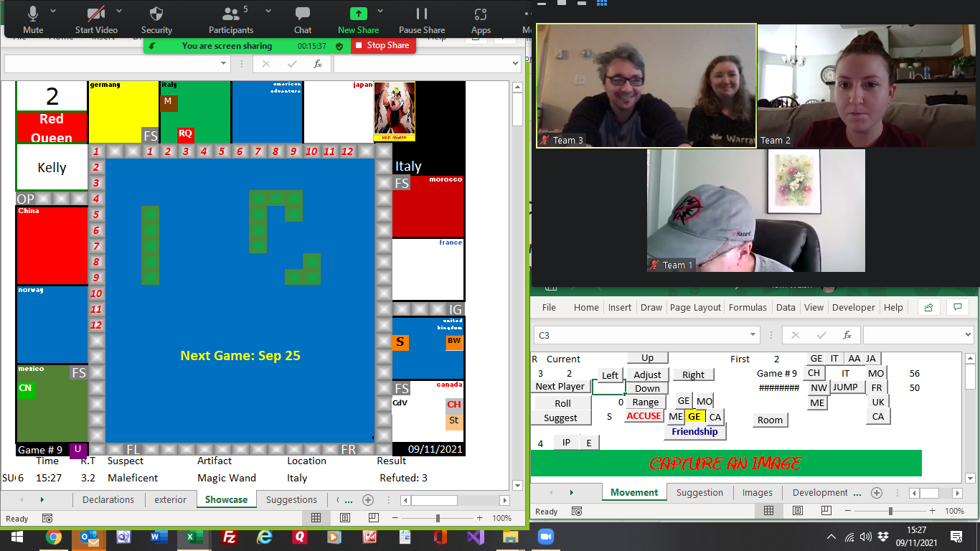Open the Formulas ribbon tab

click(x=748, y=307)
